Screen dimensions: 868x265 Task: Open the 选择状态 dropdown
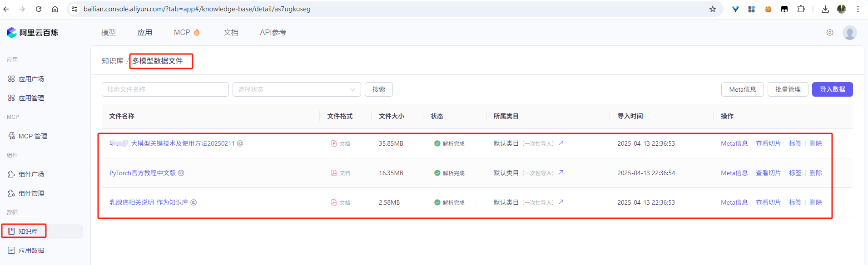click(x=297, y=89)
